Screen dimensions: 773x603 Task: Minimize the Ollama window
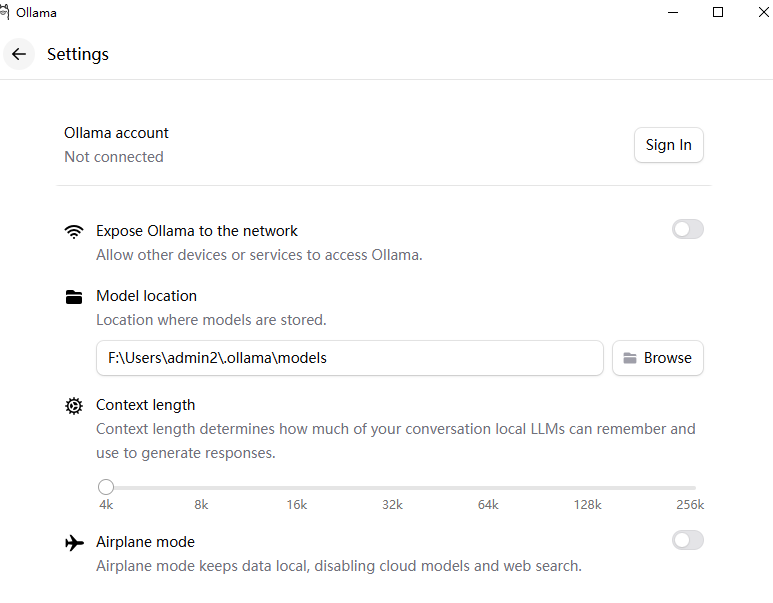pos(673,12)
